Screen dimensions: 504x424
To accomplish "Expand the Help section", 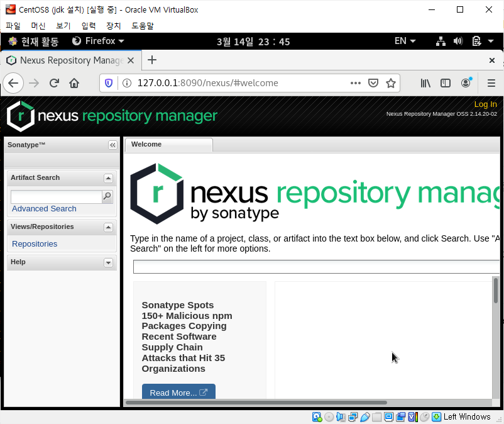I will point(108,263).
